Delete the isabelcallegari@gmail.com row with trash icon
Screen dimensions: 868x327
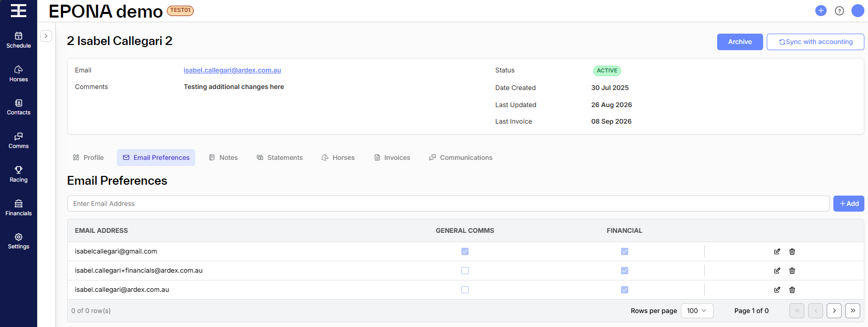click(792, 251)
